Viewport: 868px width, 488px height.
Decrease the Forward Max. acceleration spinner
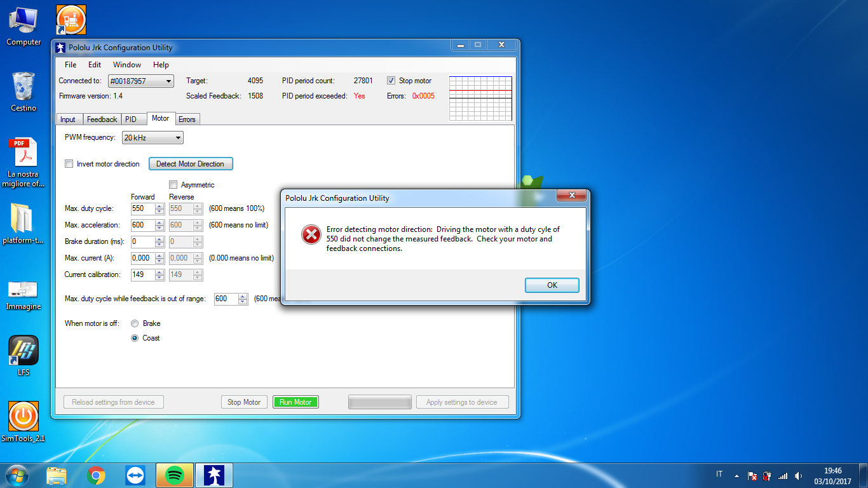coord(159,227)
